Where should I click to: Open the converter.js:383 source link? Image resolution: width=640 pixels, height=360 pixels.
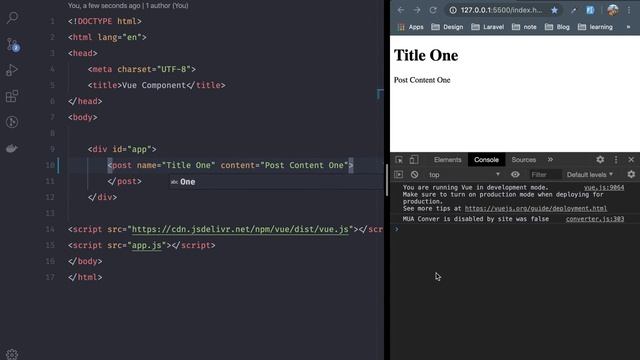595,219
